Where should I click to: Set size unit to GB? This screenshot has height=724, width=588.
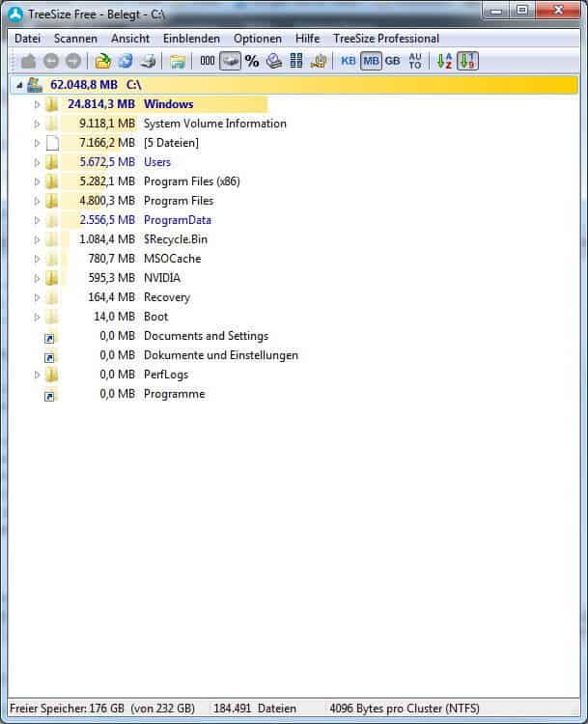point(393,61)
